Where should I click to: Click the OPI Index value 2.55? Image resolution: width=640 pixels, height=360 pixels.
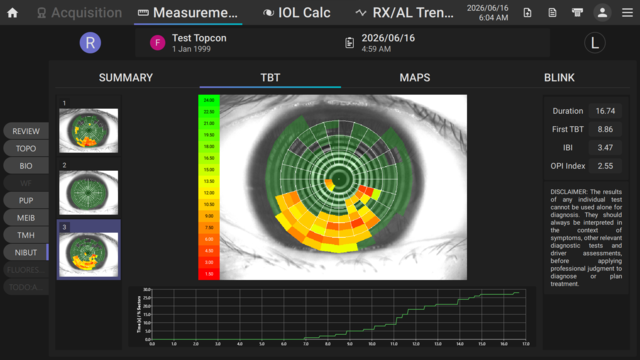(x=605, y=166)
